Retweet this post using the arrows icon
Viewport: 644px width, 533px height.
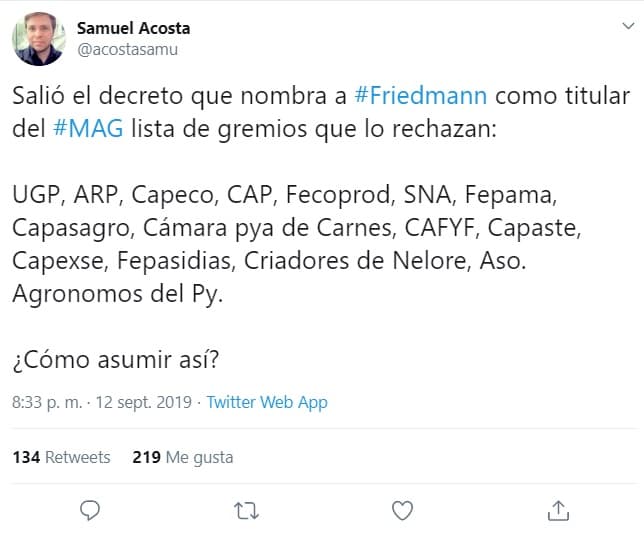245,510
